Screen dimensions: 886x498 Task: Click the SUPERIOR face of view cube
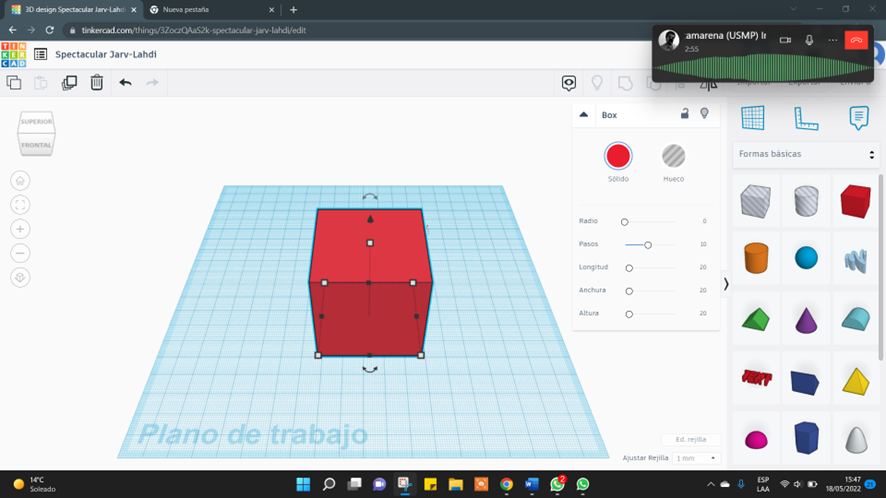pyautogui.click(x=36, y=122)
